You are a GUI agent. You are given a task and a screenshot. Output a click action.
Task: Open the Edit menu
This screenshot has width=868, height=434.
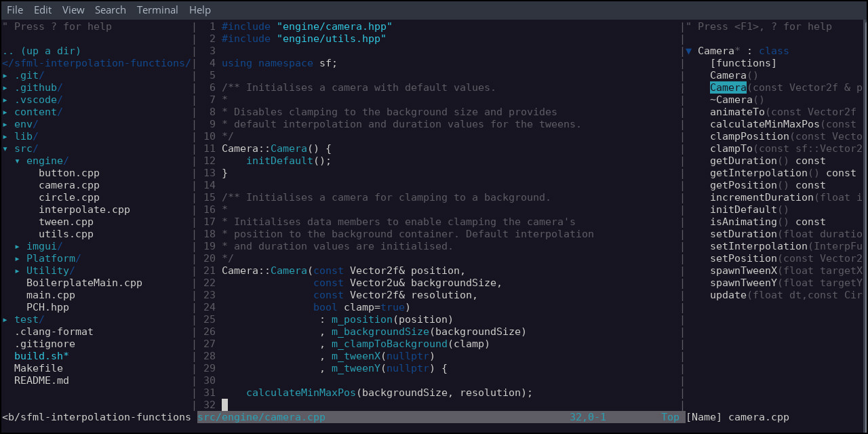pos(43,10)
